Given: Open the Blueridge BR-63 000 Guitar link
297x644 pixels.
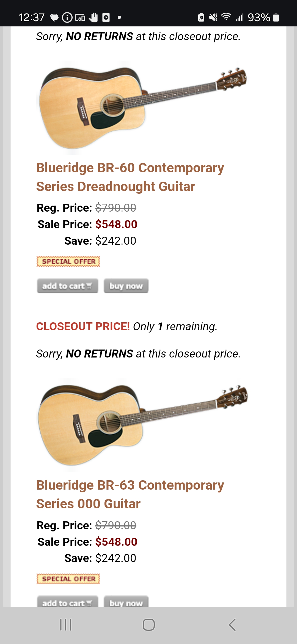Looking at the screenshot, I should click(x=130, y=494).
